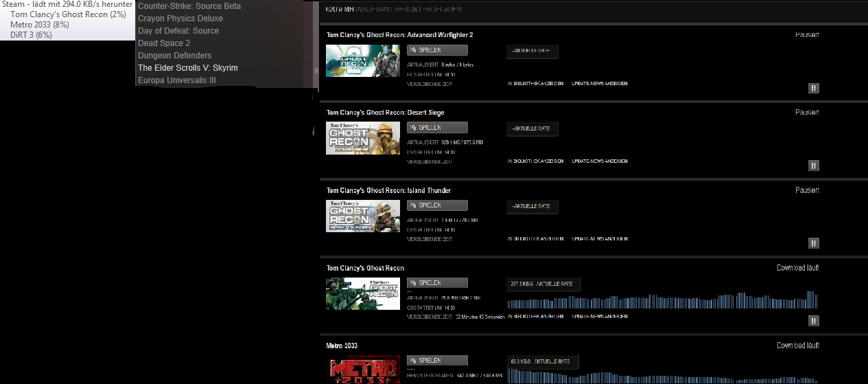Click tooltip entry Metro 2033 (8%)
868x384 pixels.
tap(40, 25)
